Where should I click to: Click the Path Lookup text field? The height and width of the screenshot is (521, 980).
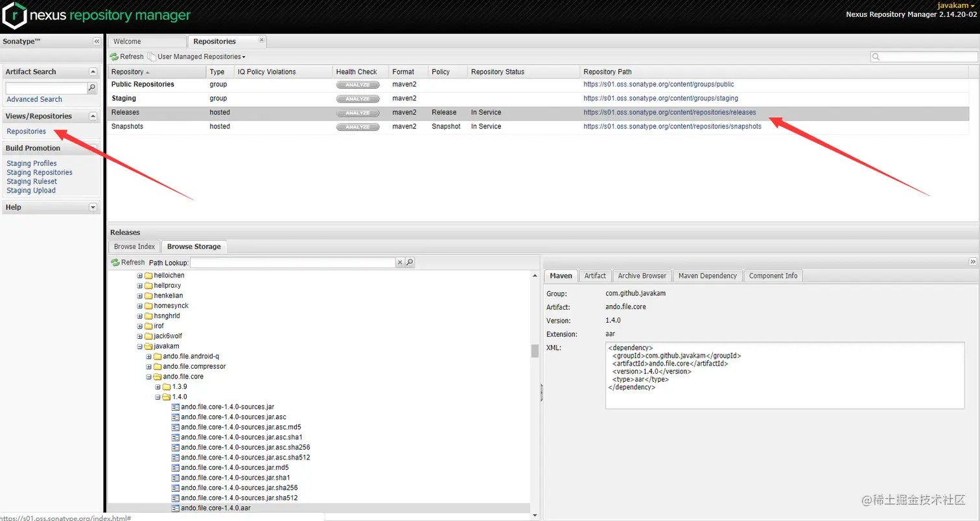(x=293, y=262)
